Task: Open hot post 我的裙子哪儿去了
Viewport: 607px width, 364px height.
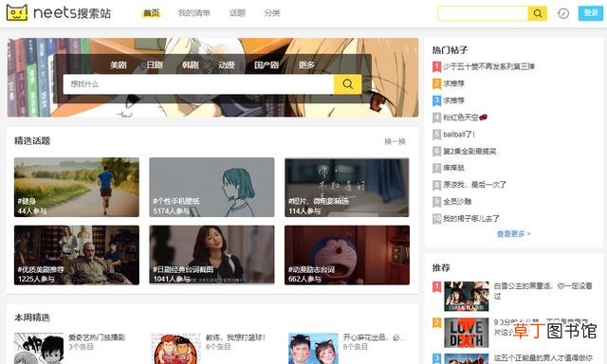Action: 471,219
